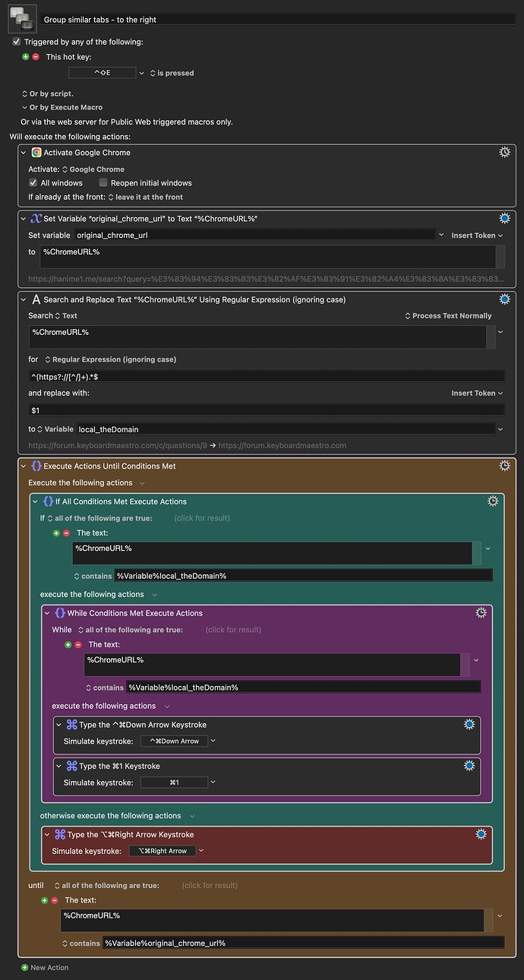This screenshot has height=980, width=524.
Task: Collapse the Execute Actions Until Conditions Met action
Action: coord(23,466)
